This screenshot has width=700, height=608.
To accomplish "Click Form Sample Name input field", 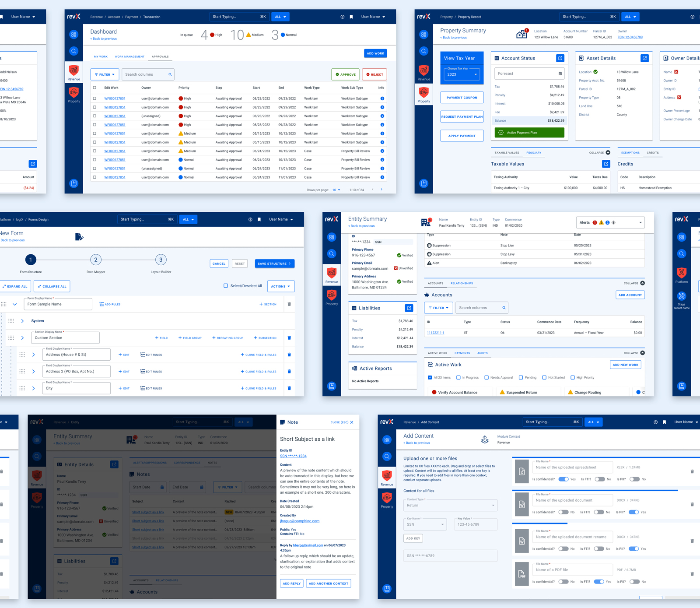I will (x=58, y=304).
